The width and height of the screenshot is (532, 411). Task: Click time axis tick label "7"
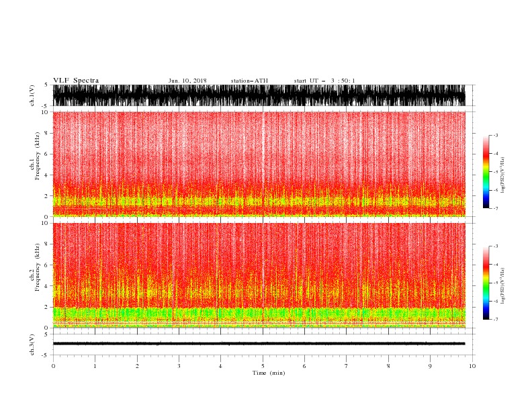click(x=347, y=366)
